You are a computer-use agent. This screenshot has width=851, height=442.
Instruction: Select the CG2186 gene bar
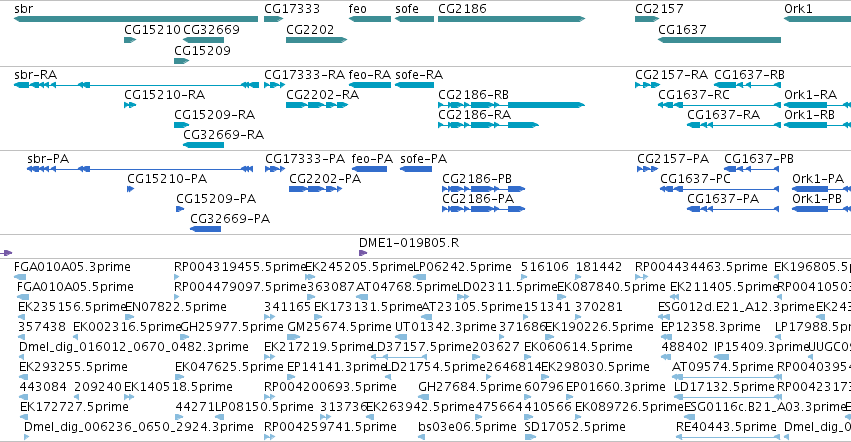pos(511,19)
